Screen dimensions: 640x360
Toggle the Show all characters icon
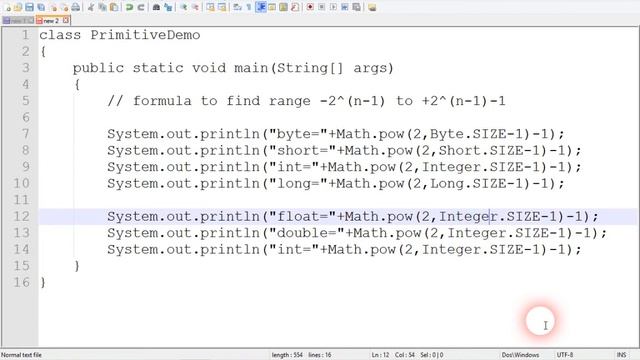(249, 7)
